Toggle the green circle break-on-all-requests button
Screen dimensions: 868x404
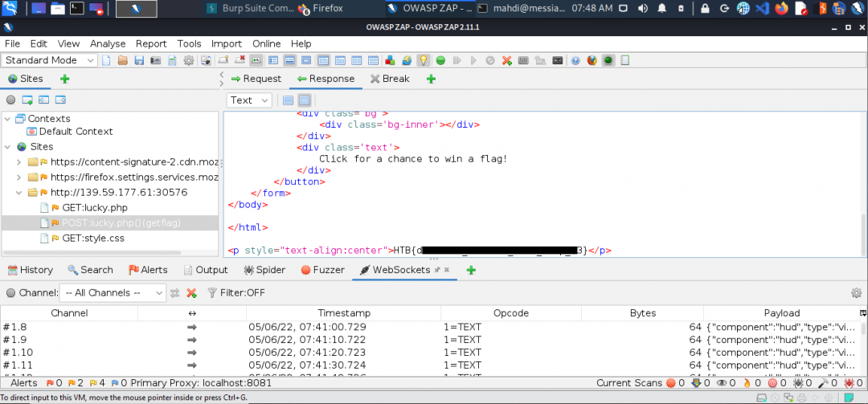440,60
